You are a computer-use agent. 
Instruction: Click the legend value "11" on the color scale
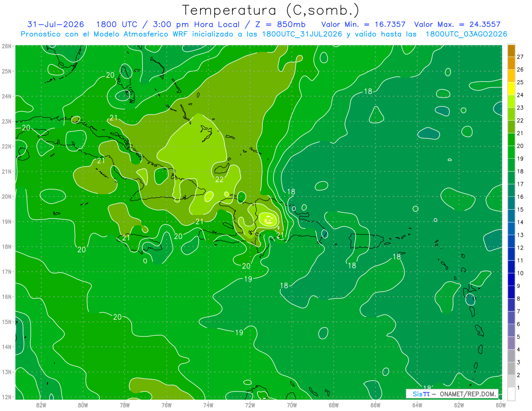click(x=520, y=261)
